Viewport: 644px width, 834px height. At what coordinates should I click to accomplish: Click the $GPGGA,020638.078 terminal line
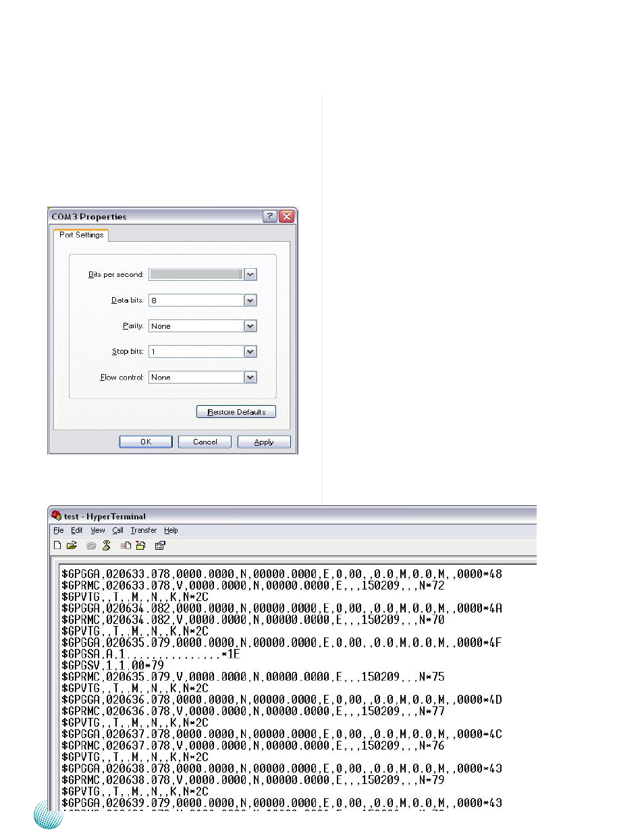(x=281, y=768)
